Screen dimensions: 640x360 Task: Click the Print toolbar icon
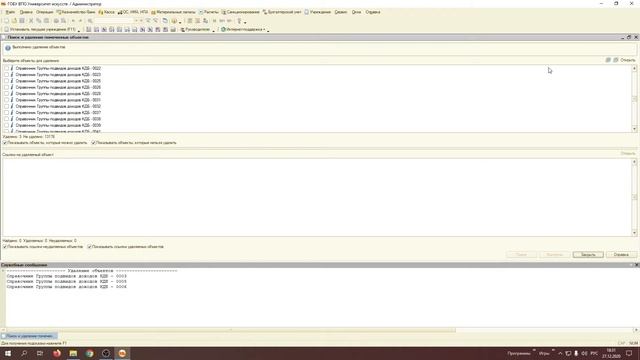(56, 21)
